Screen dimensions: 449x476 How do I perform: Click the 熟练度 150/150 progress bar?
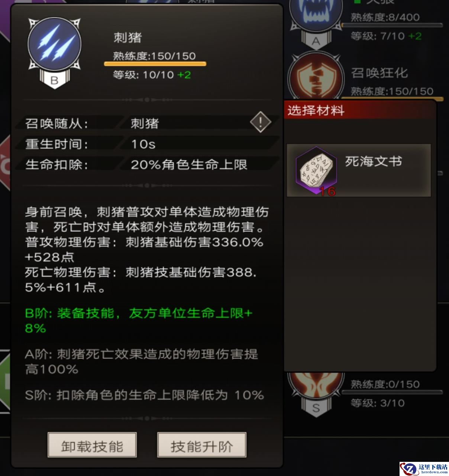pyautogui.click(x=155, y=64)
